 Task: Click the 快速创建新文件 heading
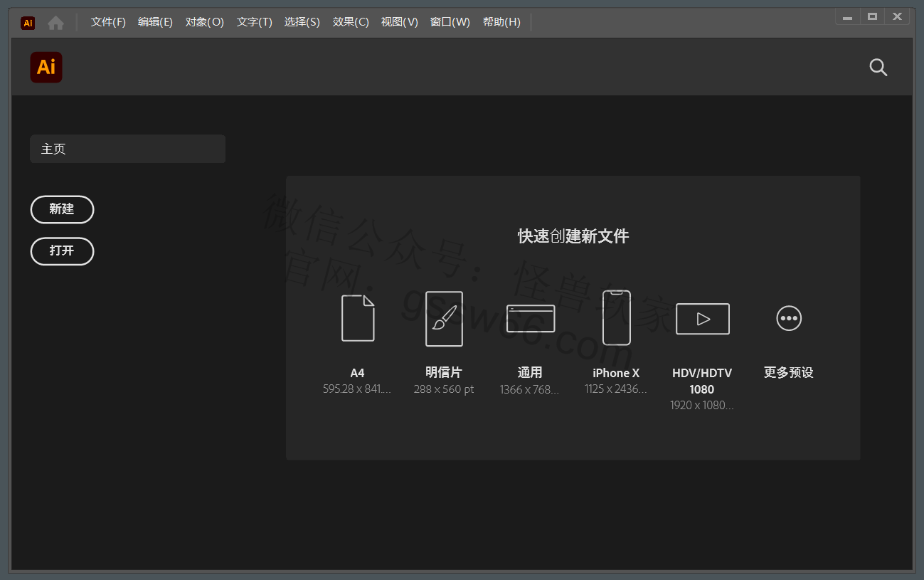pyautogui.click(x=573, y=236)
